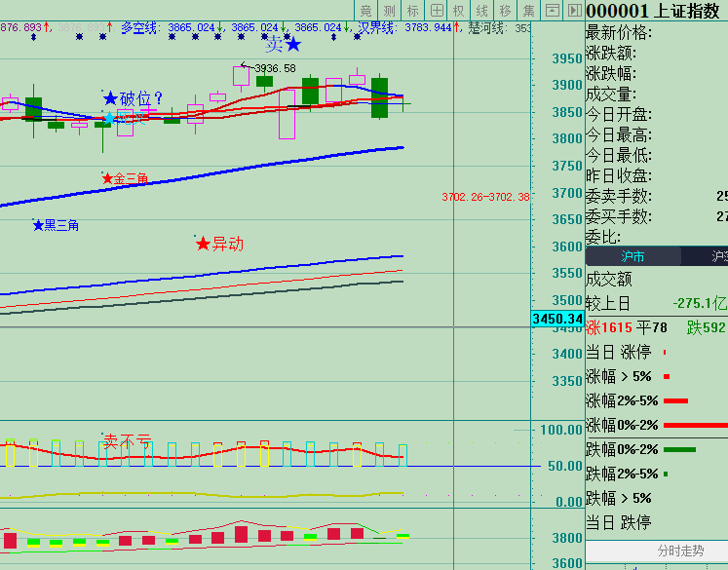Select the partially visible tab beside 沪市
The height and width of the screenshot is (570, 728).
pos(709,257)
